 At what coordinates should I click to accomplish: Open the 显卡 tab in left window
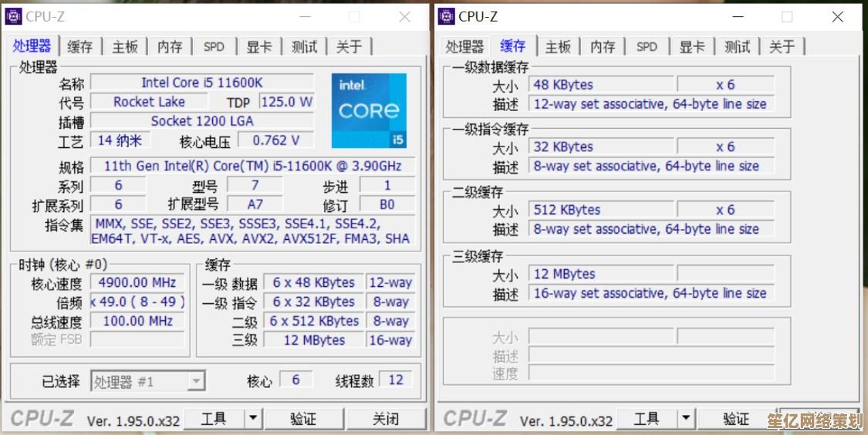258,46
